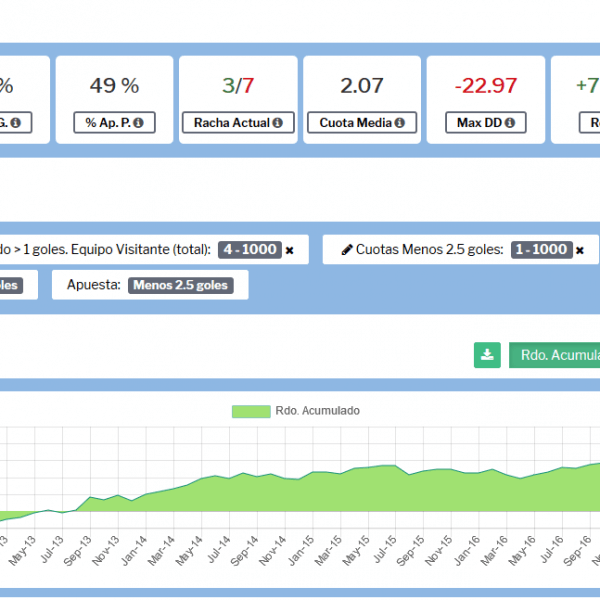600x600 pixels.
Task: Click the info icon beside Max DD
Action: click(x=510, y=123)
